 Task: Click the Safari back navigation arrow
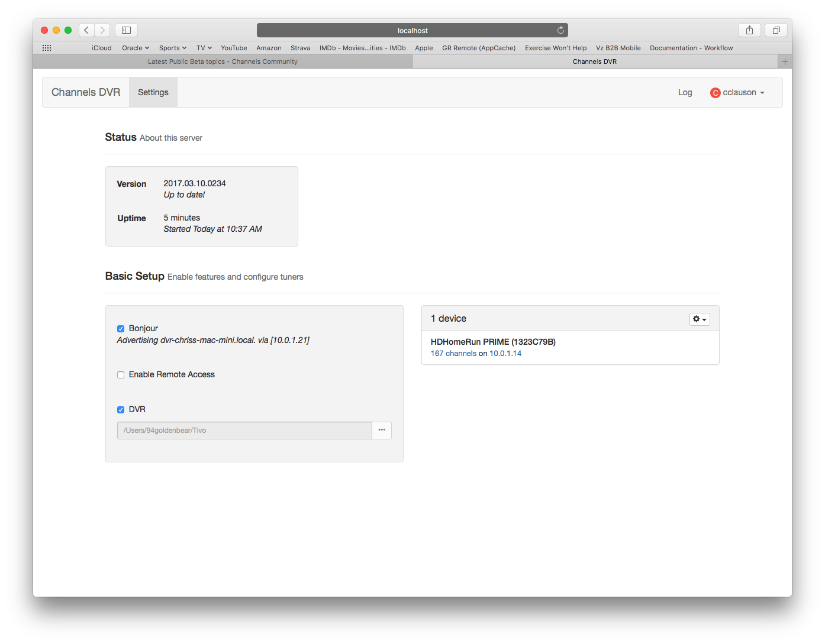(x=86, y=30)
